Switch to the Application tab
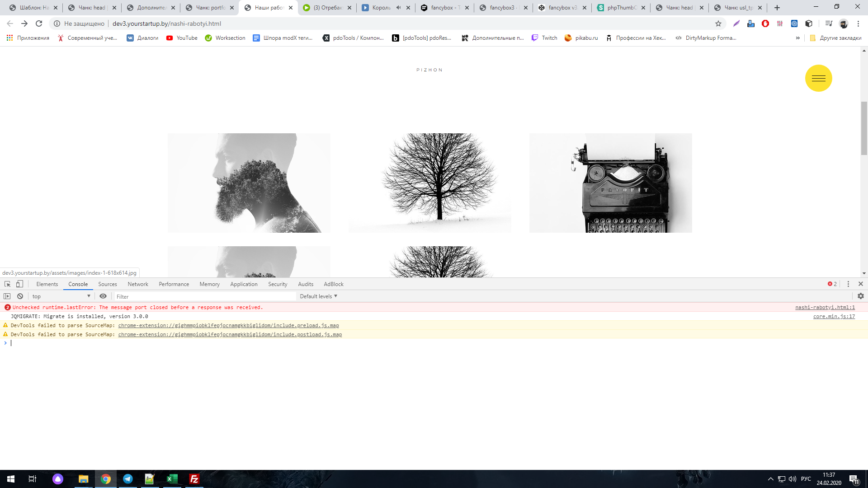This screenshot has width=868, height=488. tap(244, 284)
